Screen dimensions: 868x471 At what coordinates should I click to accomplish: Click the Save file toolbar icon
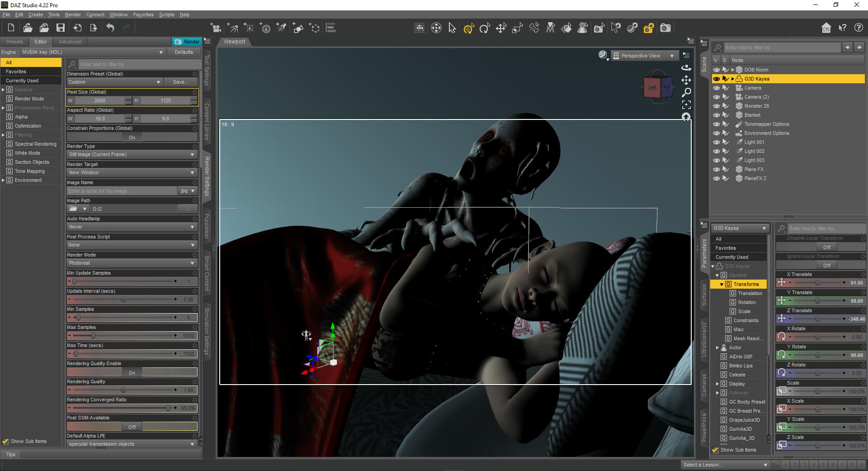click(x=60, y=28)
